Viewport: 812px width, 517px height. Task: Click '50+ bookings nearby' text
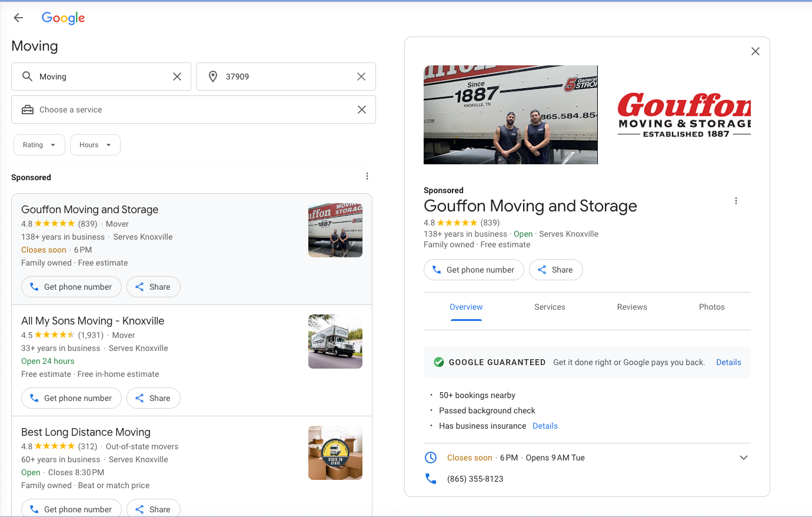click(477, 395)
